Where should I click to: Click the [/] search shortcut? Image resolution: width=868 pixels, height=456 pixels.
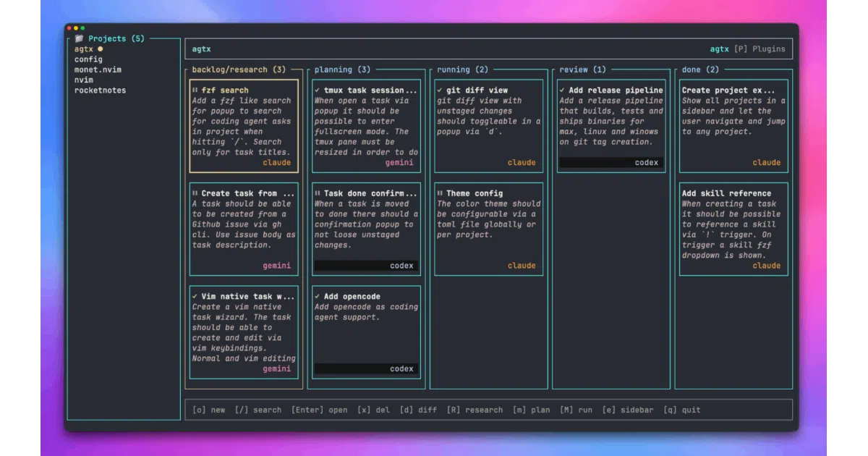[x=258, y=410]
